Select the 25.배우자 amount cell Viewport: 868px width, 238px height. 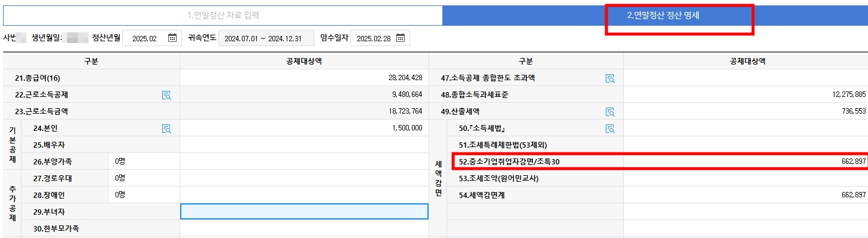[x=304, y=145]
